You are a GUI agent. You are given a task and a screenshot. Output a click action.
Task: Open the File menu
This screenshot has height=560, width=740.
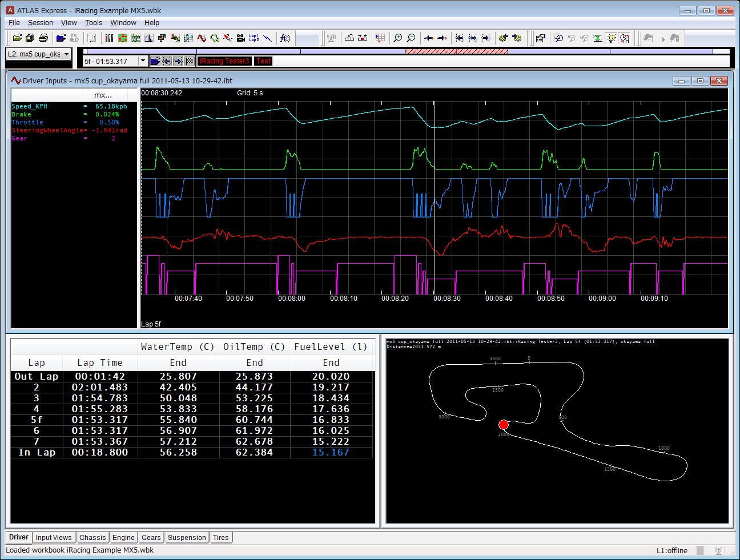point(14,23)
